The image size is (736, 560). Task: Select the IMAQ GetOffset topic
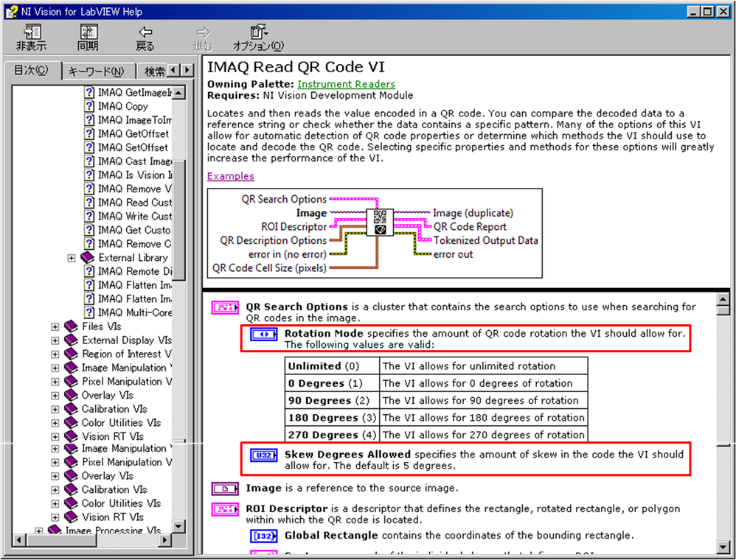click(x=133, y=133)
